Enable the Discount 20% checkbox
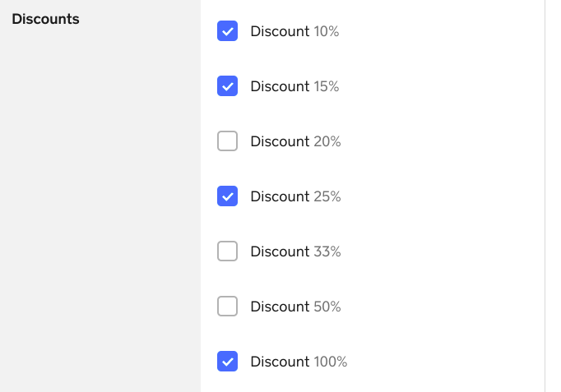This screenshot has width=561, height=392. click(227, 141)
